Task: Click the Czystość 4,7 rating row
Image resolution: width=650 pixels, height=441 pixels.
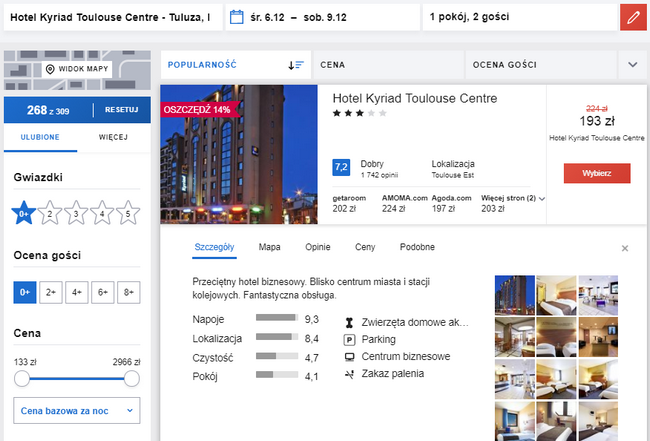Action: [255, 358]
